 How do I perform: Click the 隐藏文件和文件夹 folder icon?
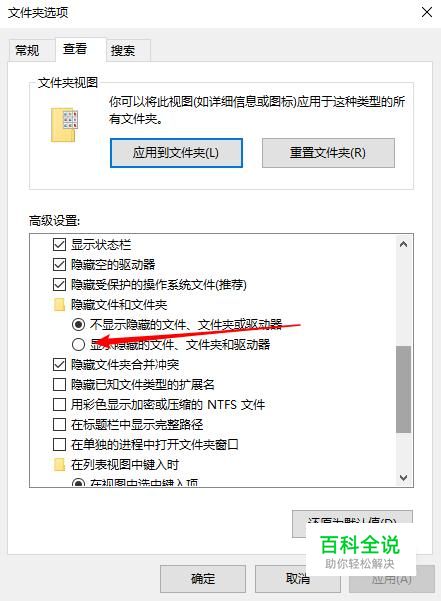59,305
